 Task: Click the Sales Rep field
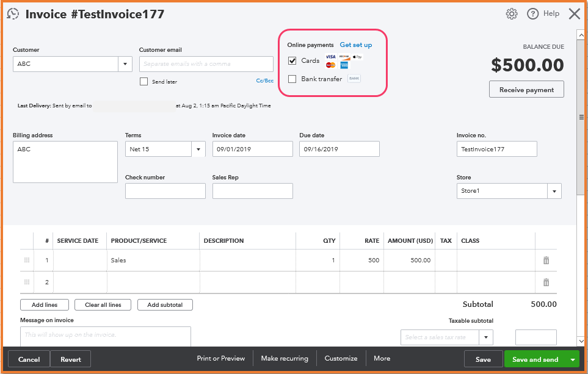coord(252,191)
